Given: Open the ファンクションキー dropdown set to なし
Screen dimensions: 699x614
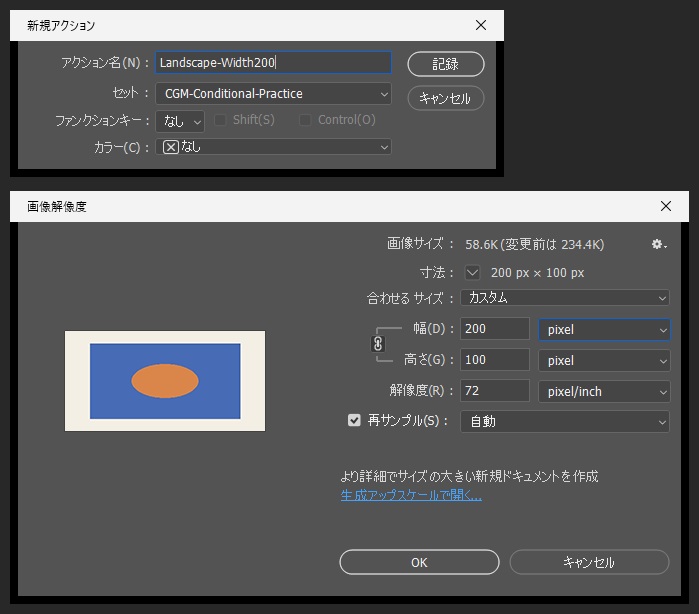Looking at the screenshot, I should coord(180,121).
